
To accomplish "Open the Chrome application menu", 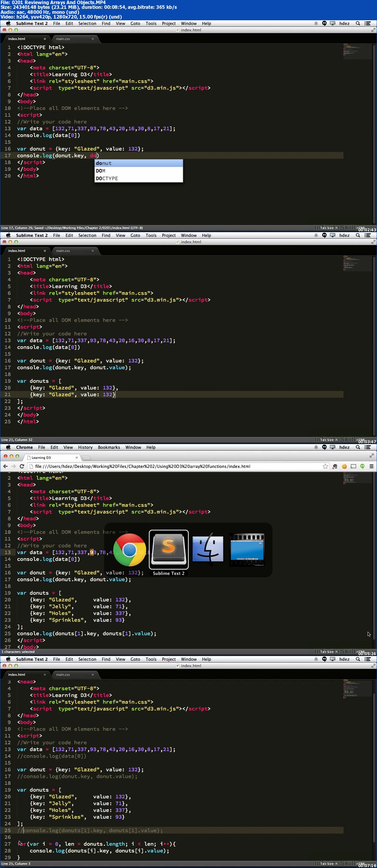I will [24, 447].
